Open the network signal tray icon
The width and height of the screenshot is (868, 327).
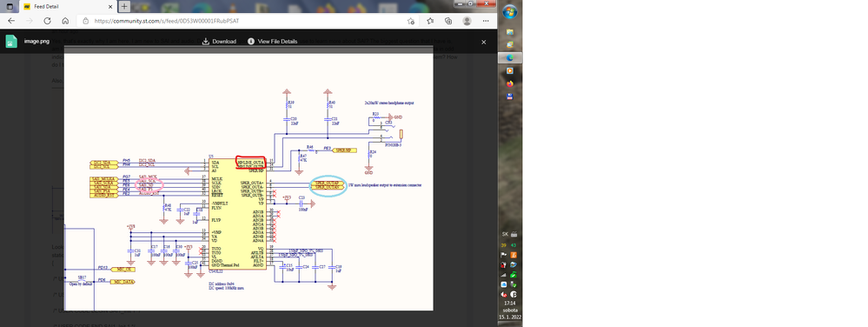(x=504, y=275)
